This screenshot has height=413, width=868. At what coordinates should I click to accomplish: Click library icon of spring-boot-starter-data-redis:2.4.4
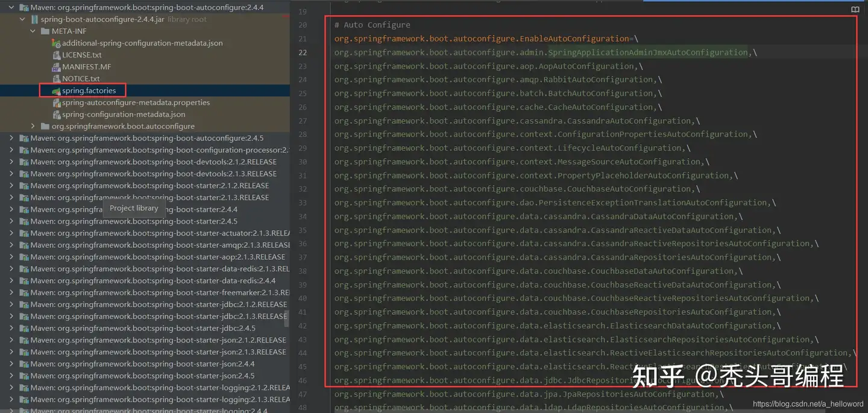(x=24, y=281)
